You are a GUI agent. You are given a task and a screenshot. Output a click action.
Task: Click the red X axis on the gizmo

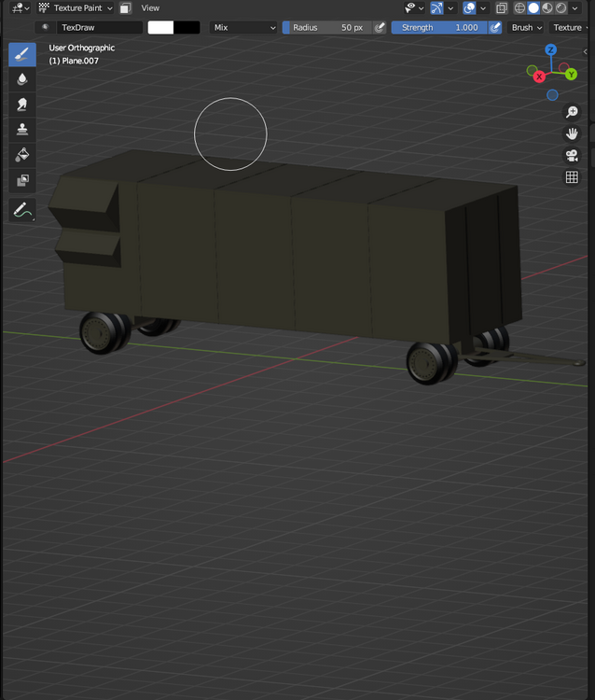point(539,77)
